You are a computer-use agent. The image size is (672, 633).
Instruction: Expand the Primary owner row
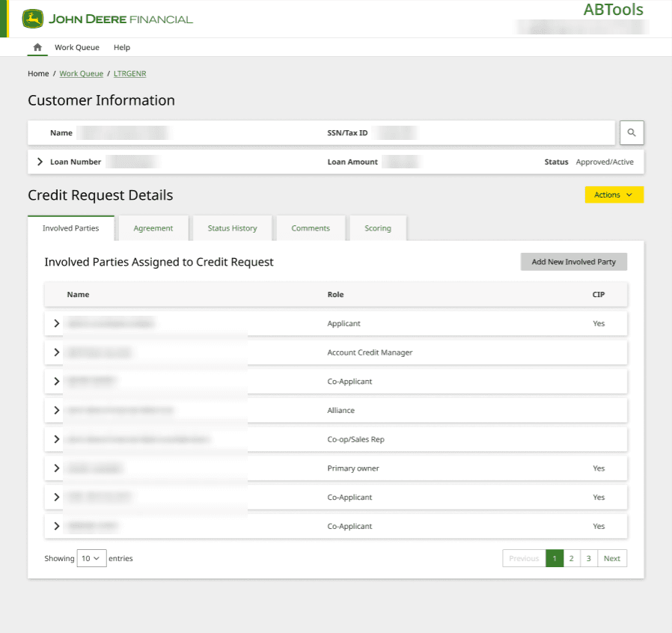[x=57, y=468]
